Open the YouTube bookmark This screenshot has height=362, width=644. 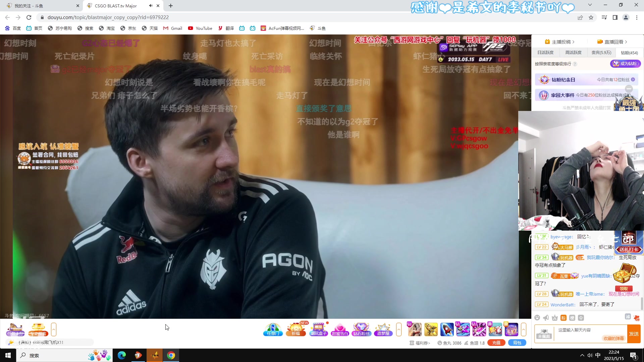[200, 28]
